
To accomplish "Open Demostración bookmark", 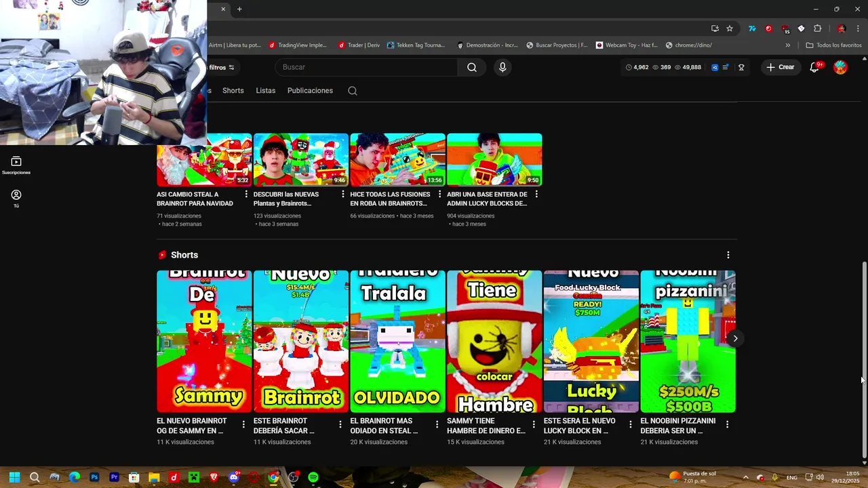I will [487, 45].
